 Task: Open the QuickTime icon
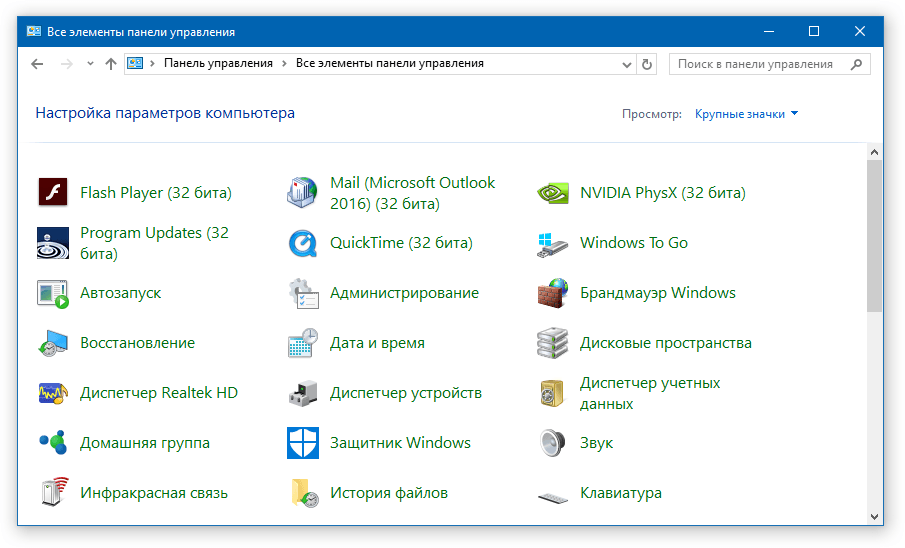[302, 243]
